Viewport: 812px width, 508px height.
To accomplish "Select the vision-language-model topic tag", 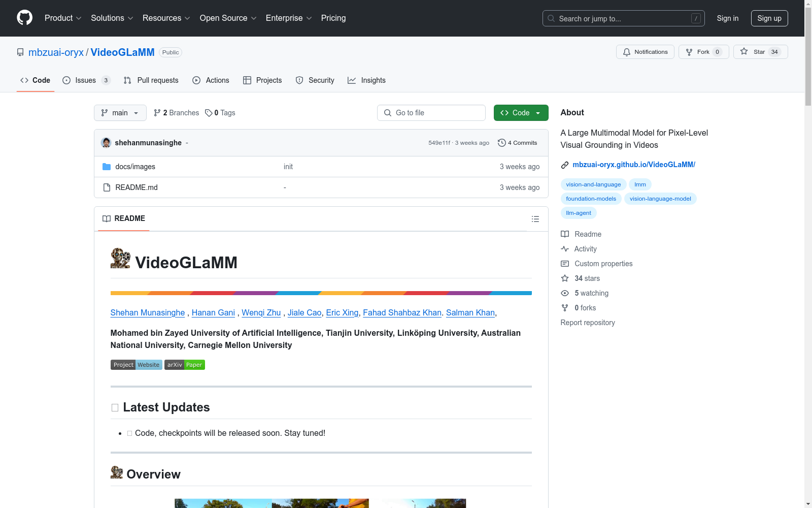I will [x=660, y=199].
